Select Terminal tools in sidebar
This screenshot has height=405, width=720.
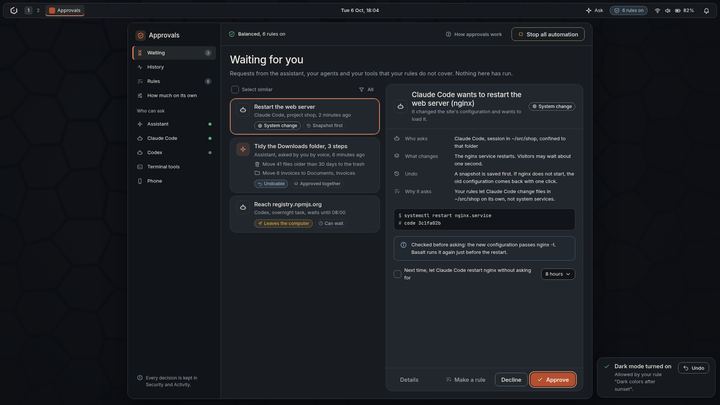pyautogui.click(x=174, y=167)
